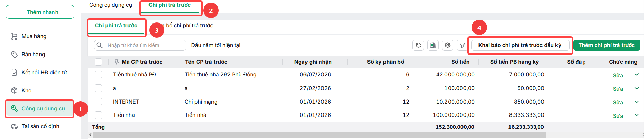Open Tài sản cố định in sidebar
Image resolution: width=644 pixels, height=139 pixels.
coord(40,126)
